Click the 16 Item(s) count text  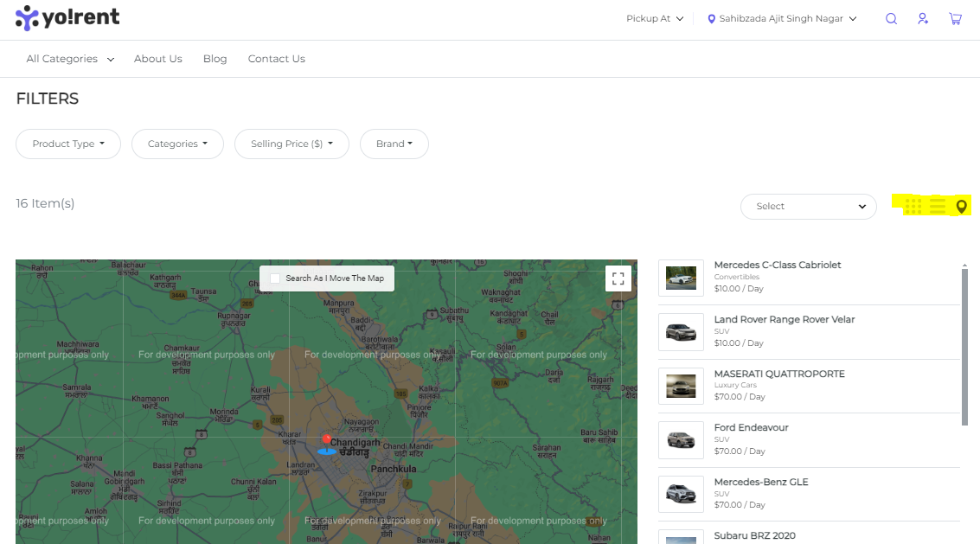pos(45,203)
